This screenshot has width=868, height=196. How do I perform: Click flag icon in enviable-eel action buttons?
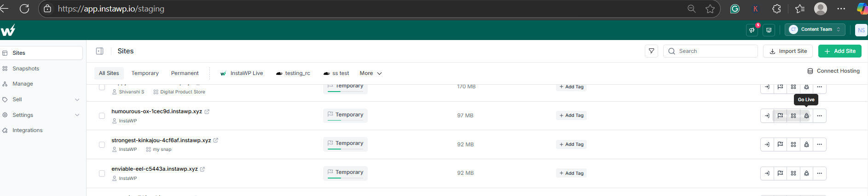tap(780, 173)
